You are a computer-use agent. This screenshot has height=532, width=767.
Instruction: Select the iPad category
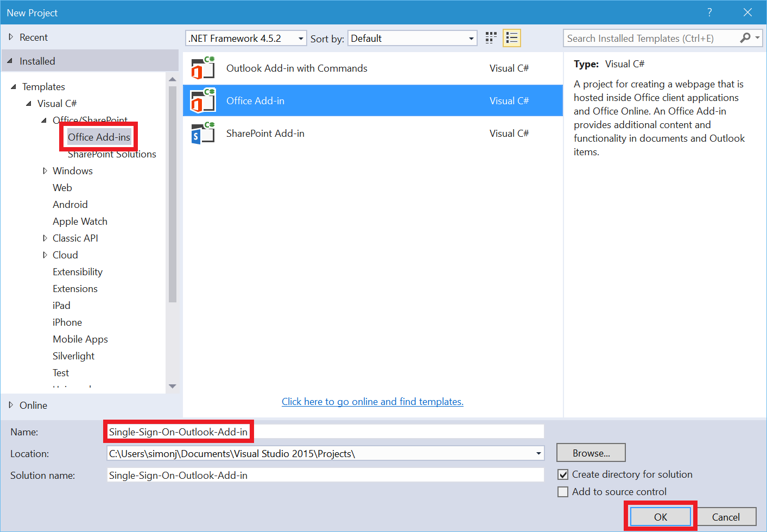[x=61, y=306]
